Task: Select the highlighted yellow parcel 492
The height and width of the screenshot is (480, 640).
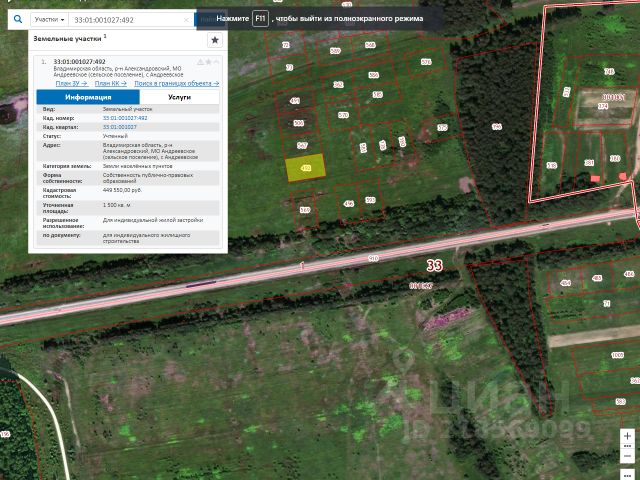Action: click(x=305, y=168)
